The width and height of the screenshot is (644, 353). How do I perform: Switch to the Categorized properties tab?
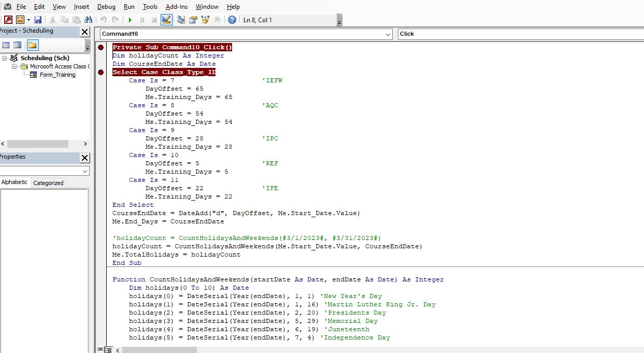(48, 183)
